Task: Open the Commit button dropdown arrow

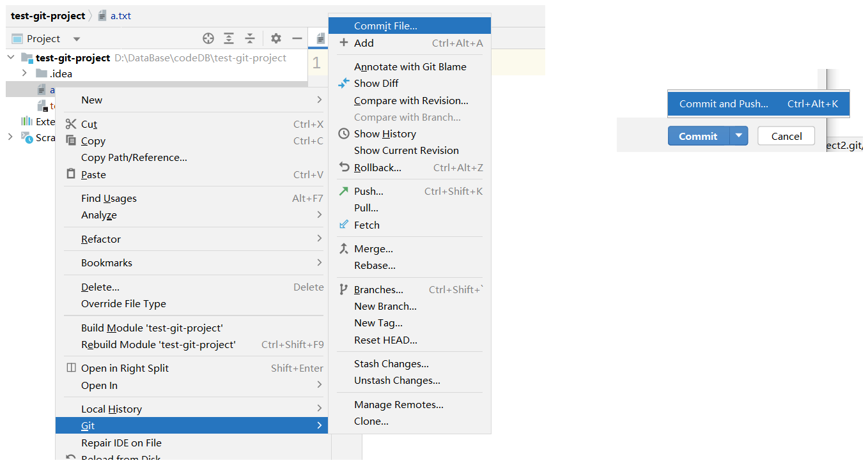Action: click(x=739, y=136)
